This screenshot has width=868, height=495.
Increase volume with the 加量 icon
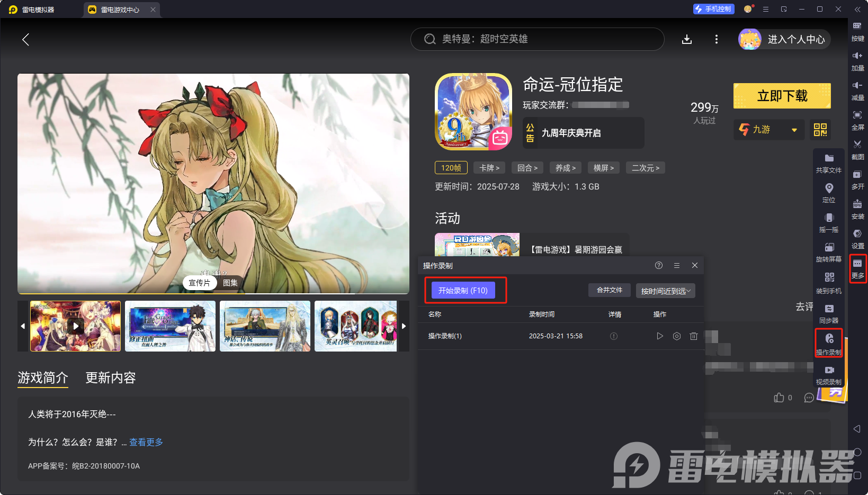pos(857,61)
